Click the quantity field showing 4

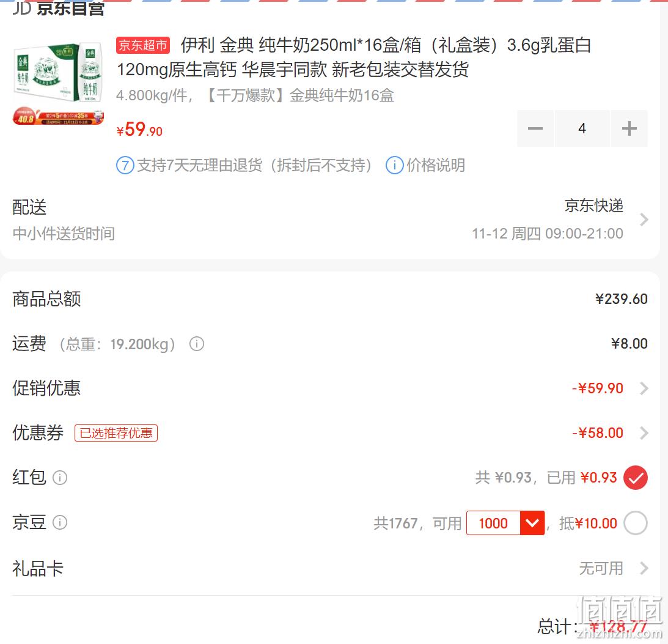click(582, 128)
